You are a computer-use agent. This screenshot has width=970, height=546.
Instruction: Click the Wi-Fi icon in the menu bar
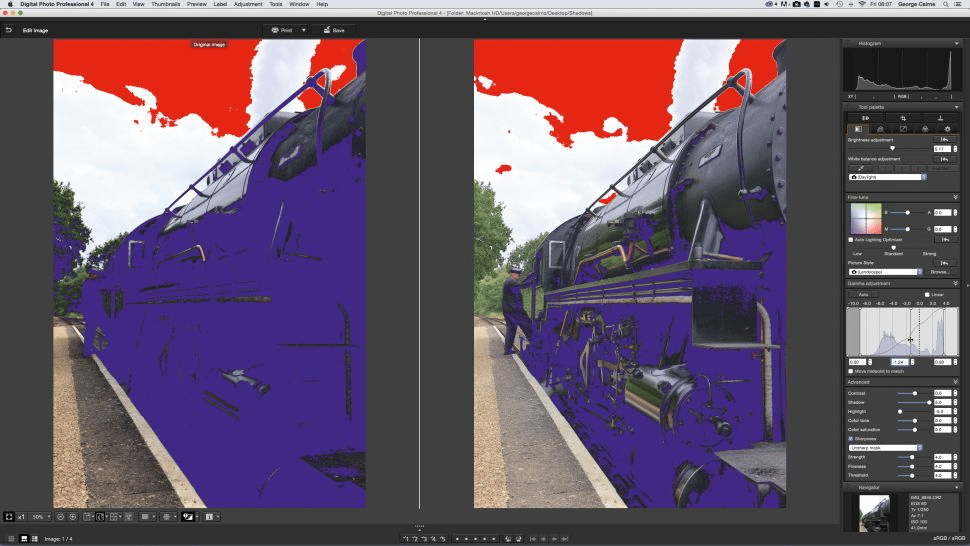tap(862, 4)
